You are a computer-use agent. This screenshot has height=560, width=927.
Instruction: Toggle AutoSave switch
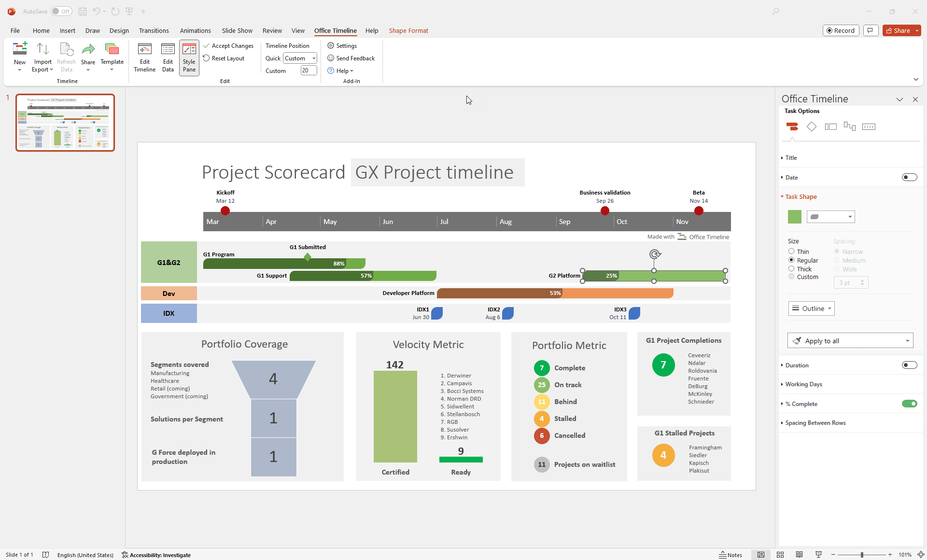(x=61, y=11)
